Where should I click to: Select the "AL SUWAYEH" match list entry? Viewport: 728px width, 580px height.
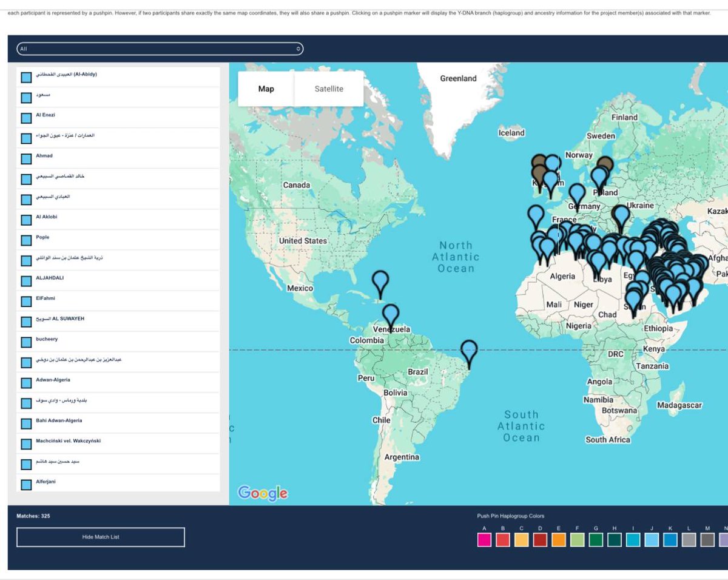click(x=118, y=321)
